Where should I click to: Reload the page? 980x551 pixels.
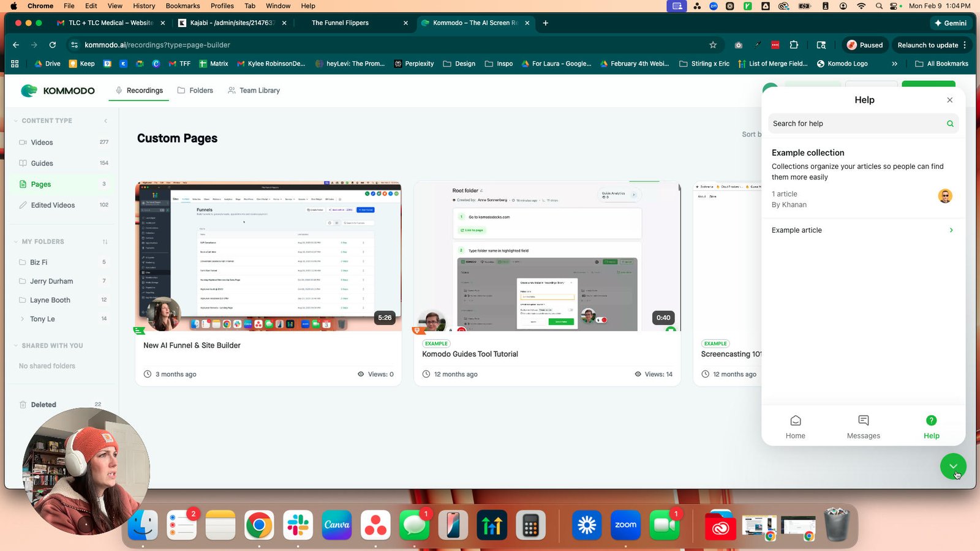point(53,45)
